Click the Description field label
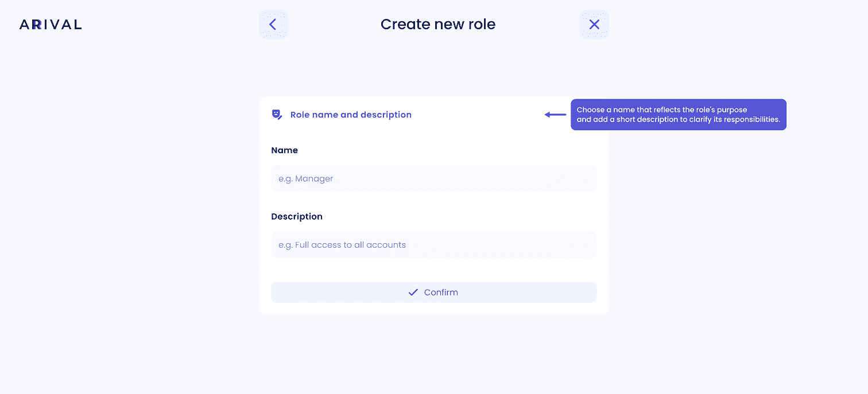868x394 pixels. tap(297, 217)
